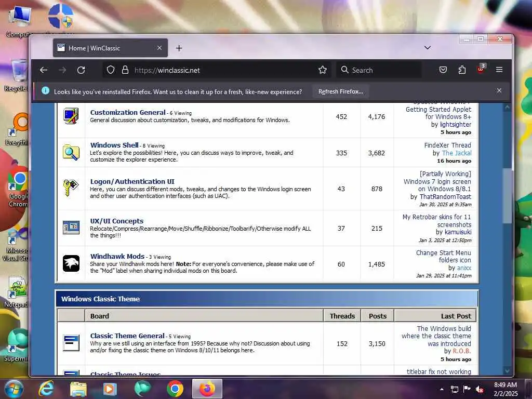Open the Pocket save icon
The width and height of the screenshot is (532, 399).
443,70
